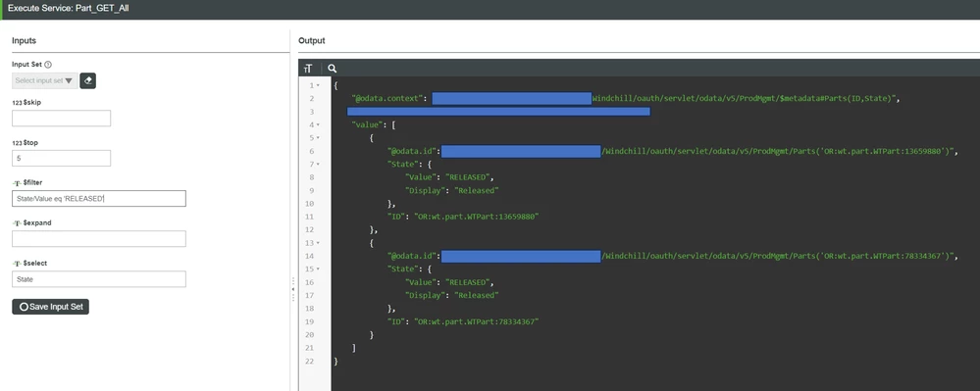Click the "State" key on line 7
The image size is (980, 391).
pyautogui.click(x=403, y=165)
